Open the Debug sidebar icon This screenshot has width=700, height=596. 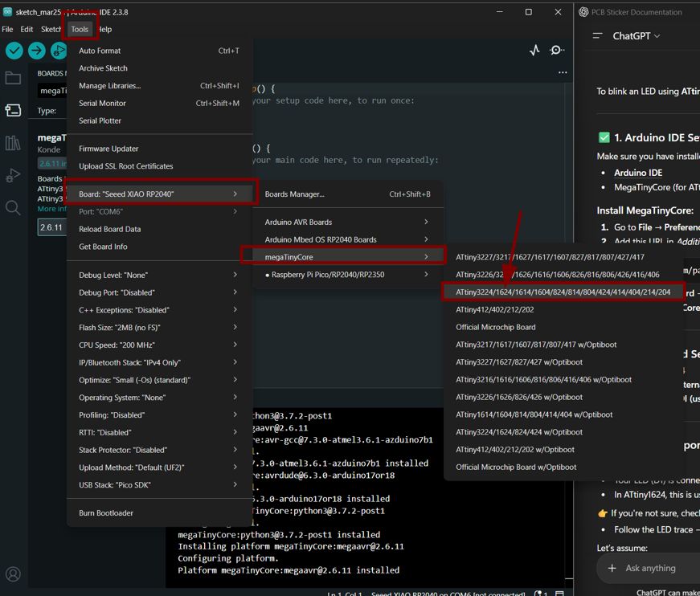[13, 175]
